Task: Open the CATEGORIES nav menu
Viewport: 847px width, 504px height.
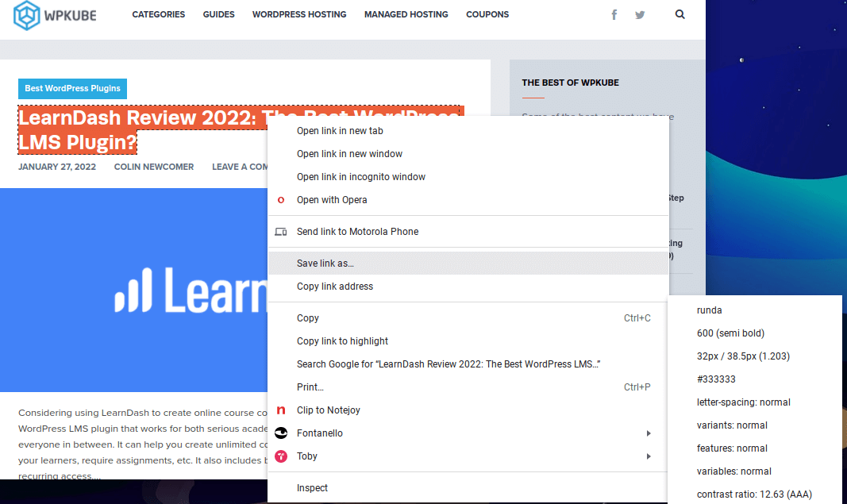Action: [x=158, y=14]
